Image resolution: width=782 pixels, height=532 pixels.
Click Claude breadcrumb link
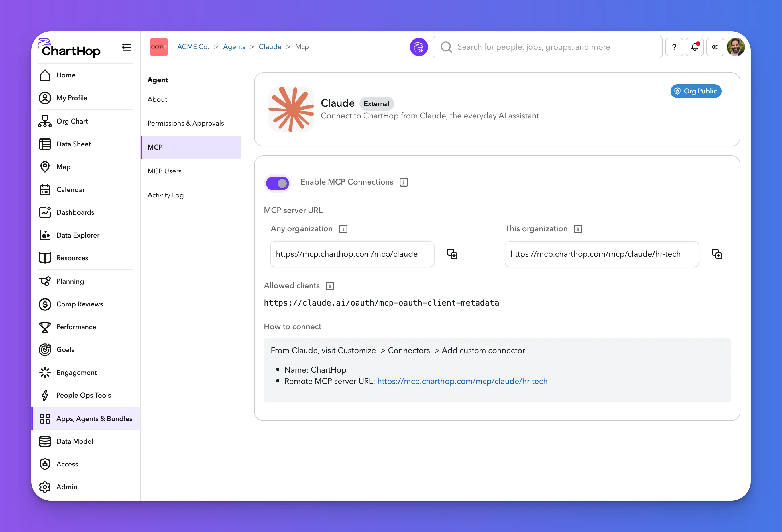tap(270, 47)
